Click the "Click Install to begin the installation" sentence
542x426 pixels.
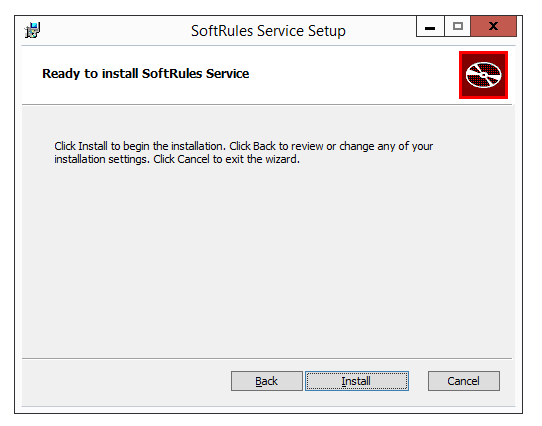[140, 146]
